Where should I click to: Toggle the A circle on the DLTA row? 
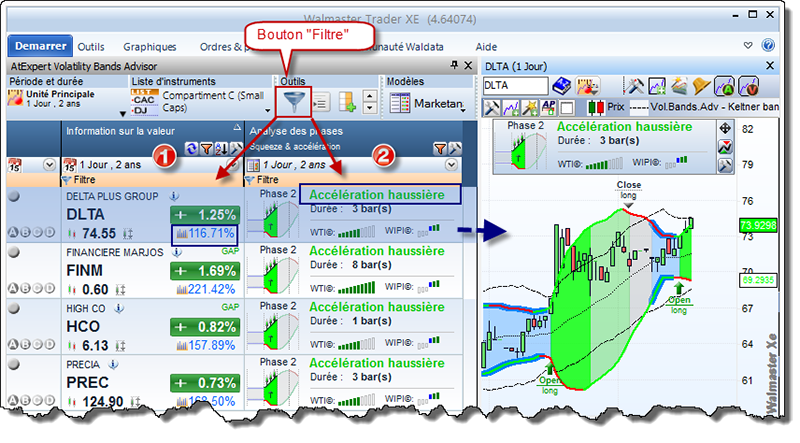13,233
